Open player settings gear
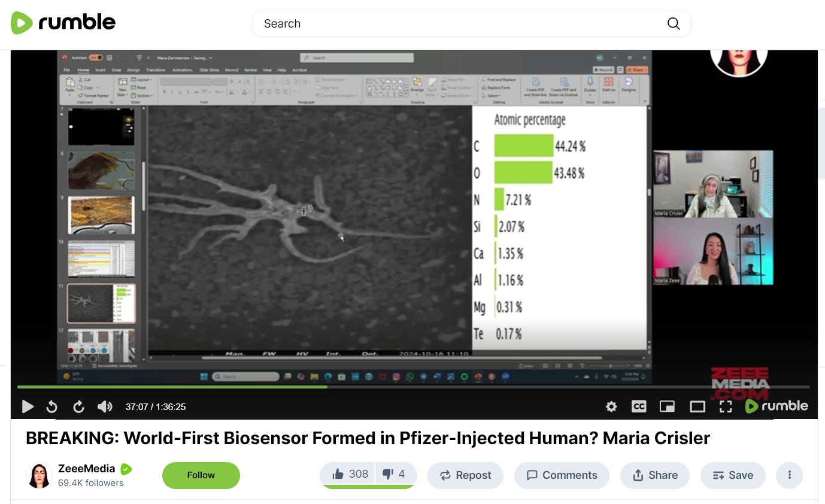This screenshot has height=504, width=825. coord(611,407)
